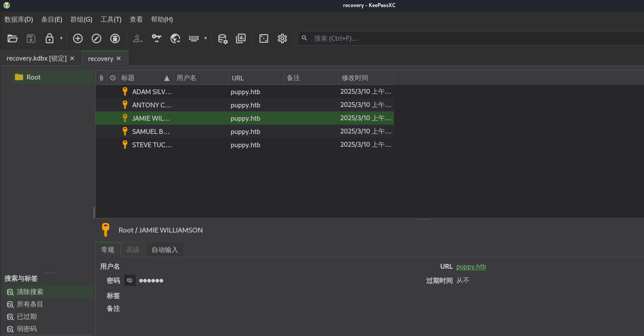Close the recovery.kdbx [锁定] tab
The image size is (644, 336).
[72, 58]
